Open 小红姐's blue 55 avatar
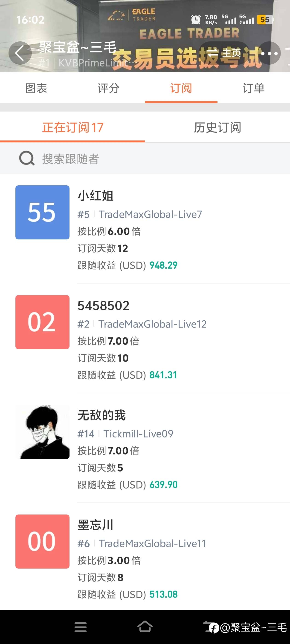290x644 pixels. pyautogui.click(x=42, y=212)
